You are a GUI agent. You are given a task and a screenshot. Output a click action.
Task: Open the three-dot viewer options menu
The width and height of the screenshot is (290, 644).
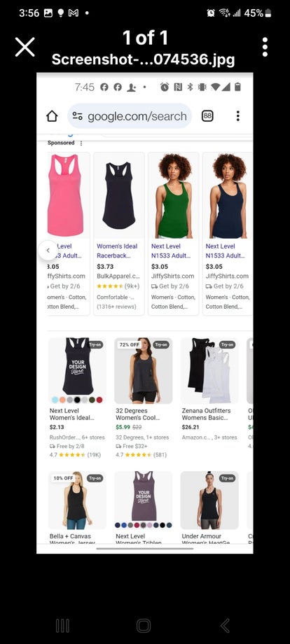click(x=265, y=47)
